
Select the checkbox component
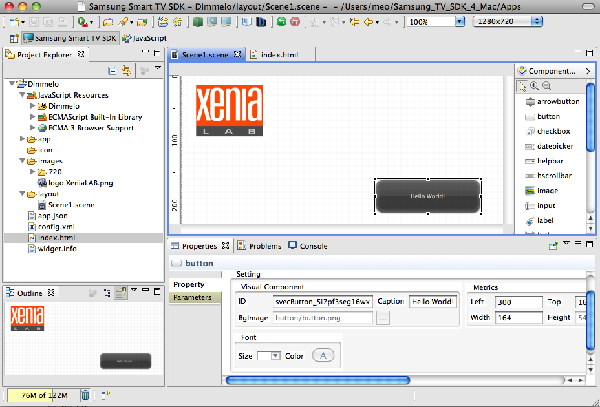point(548,132)
